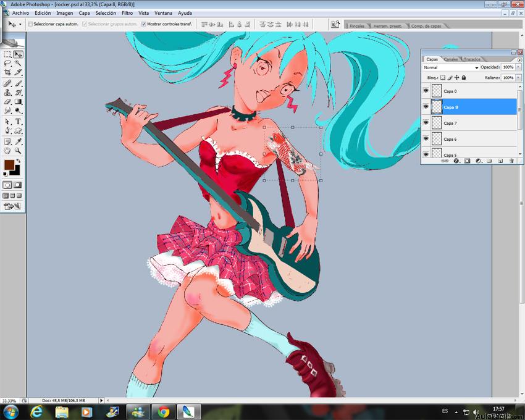The image size is (525, 420).
Task: Select the Clone Stamp tool
Action: 7,93
